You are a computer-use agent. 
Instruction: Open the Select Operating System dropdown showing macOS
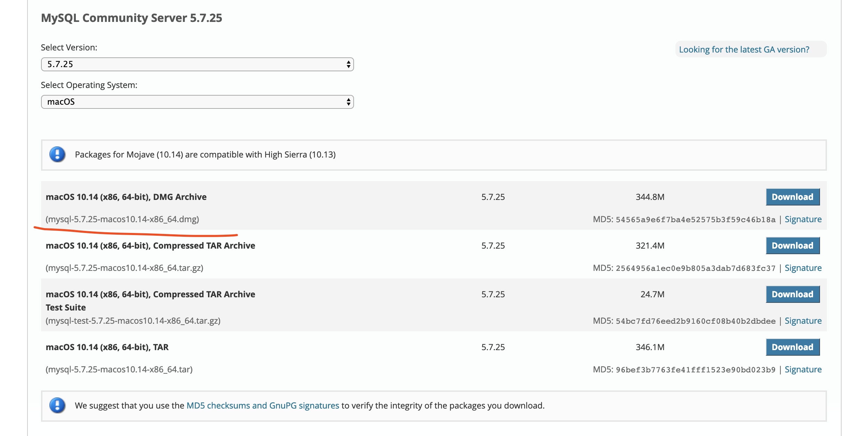coord(197,102)
